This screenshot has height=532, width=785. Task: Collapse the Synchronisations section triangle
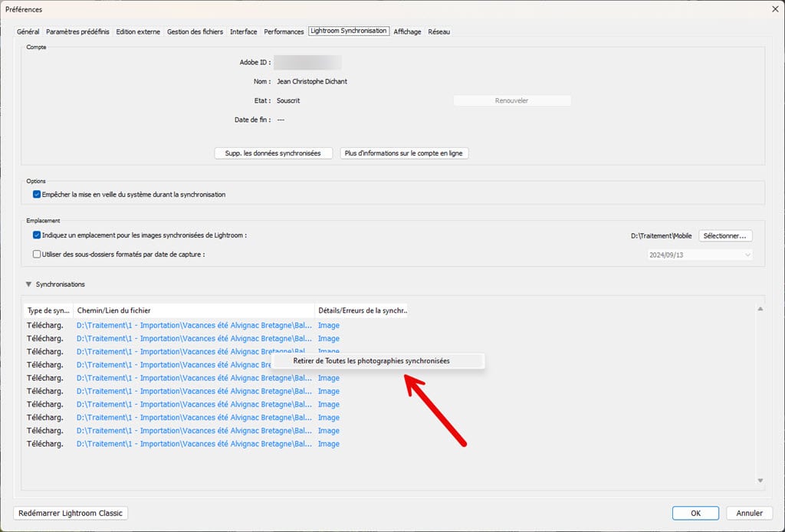[28, 284]
